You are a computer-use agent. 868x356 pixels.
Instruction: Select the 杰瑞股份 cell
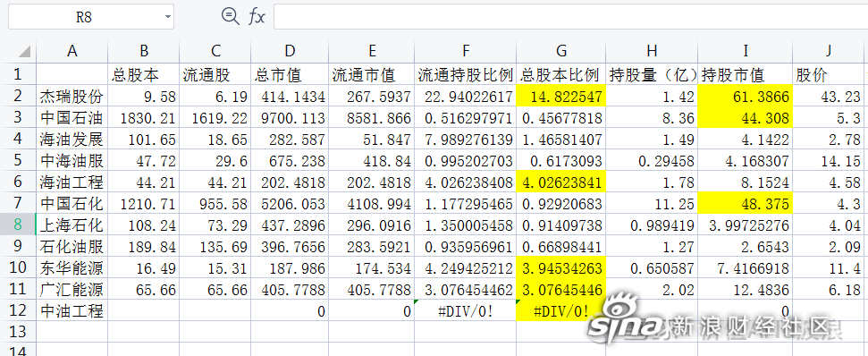pos(72,96)
